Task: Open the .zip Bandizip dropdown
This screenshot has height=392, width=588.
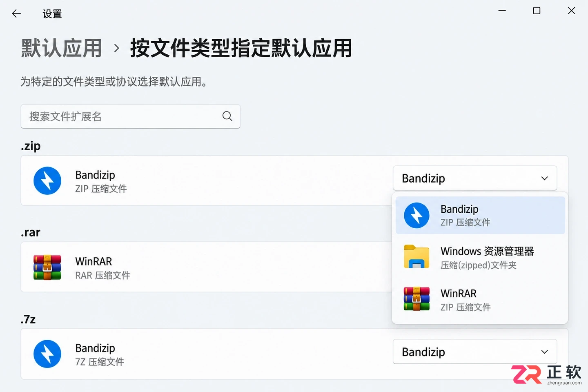Action: click(475, 178)
